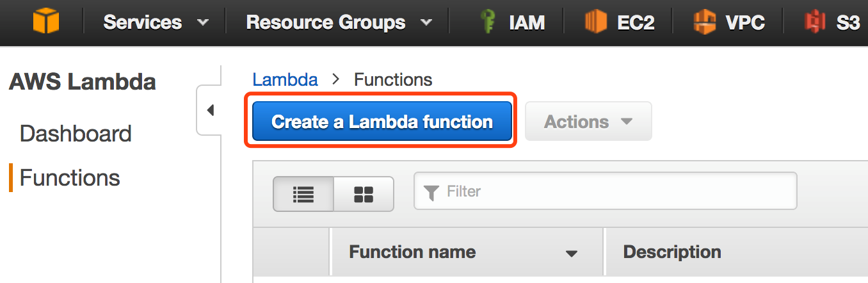Click the AWS Lambda sidebar title

[x=82, y=82]
